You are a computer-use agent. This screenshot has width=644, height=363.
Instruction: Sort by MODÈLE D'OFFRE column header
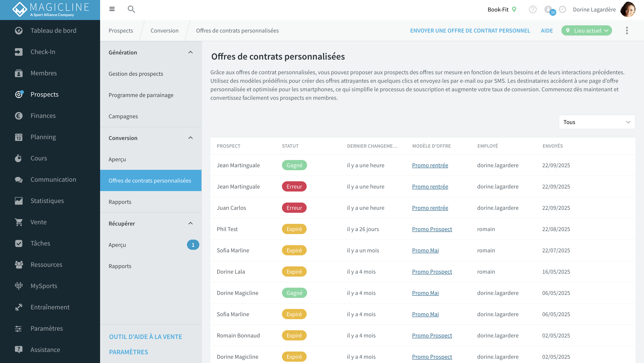pyautogui.click(x=431, y=146)
